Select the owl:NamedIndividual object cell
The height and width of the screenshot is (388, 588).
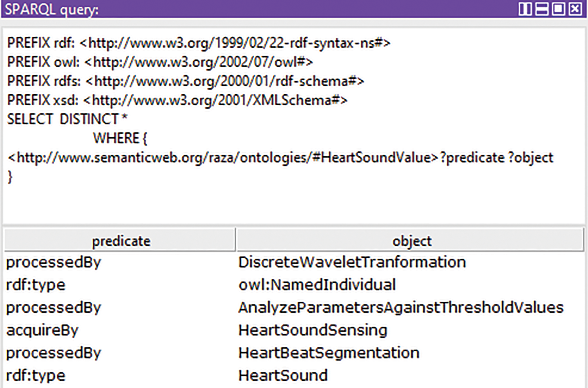tap(317, 285)
